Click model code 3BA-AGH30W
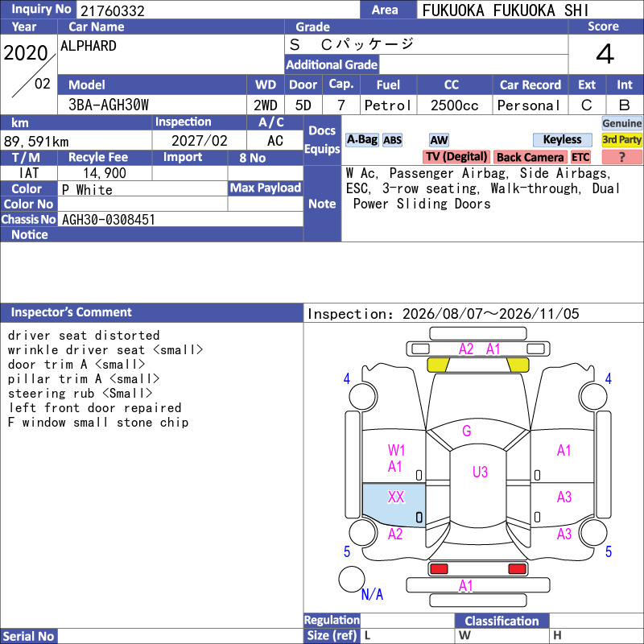Screen dimensions: 644x644 [109, 105]
